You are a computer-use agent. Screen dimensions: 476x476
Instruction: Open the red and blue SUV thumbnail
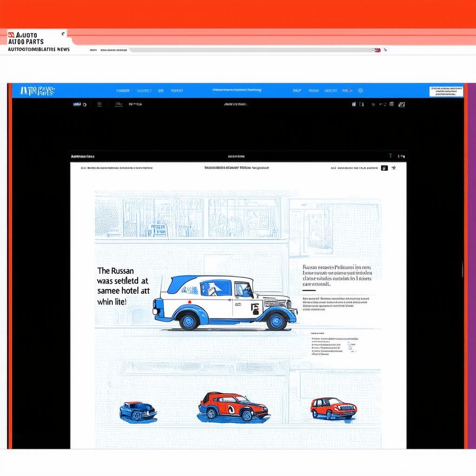click(233, 406)
